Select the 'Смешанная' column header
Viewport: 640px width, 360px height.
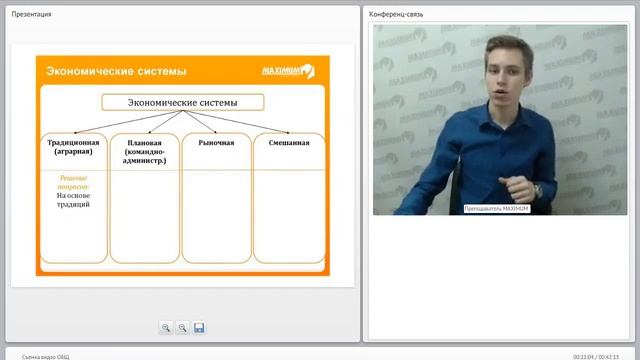tap(289, 143)
